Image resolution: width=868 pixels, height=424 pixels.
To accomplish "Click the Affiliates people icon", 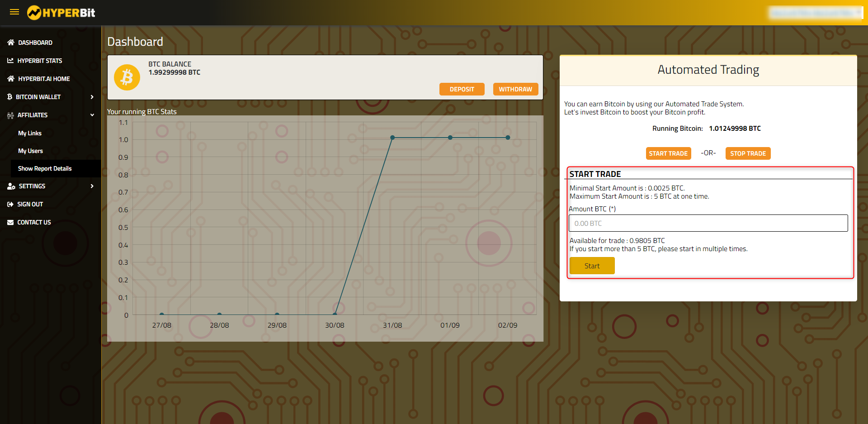I will 10,115.
